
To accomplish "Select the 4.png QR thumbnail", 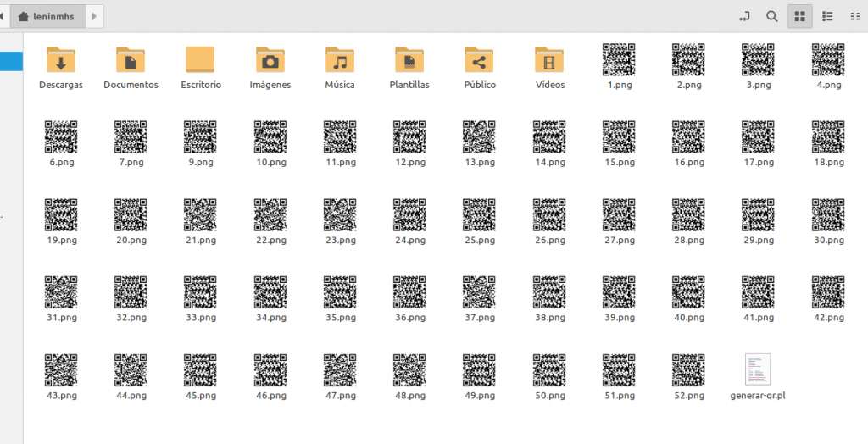I will (828, 60).
